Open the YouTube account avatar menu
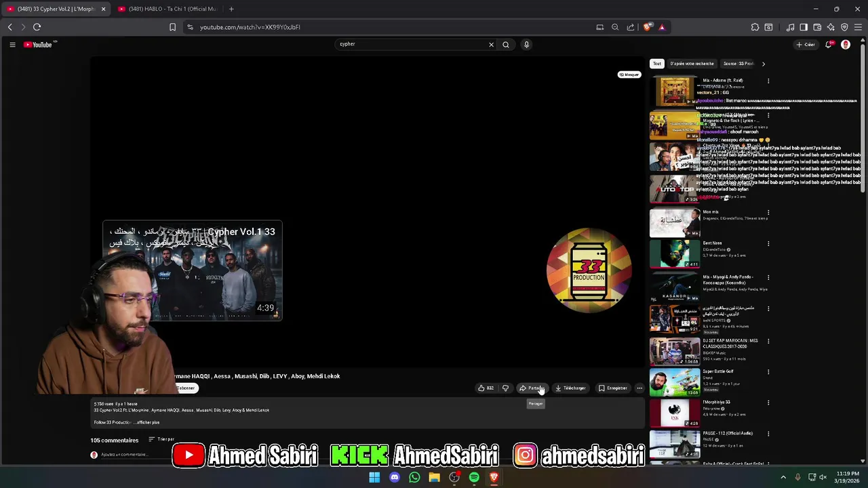Image resolution: width=868 pixels, height=488 pixels. coord(846,45)
